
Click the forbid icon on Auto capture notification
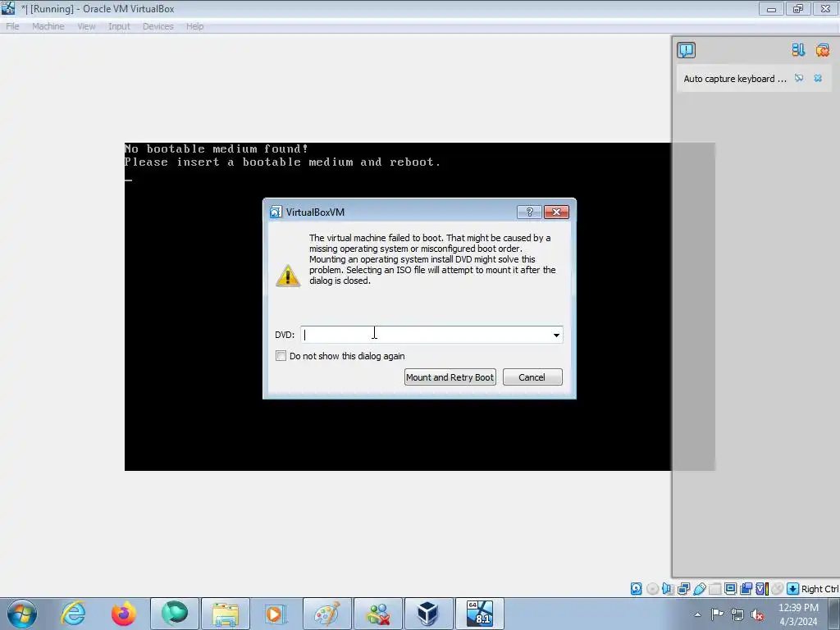(799, 78)
